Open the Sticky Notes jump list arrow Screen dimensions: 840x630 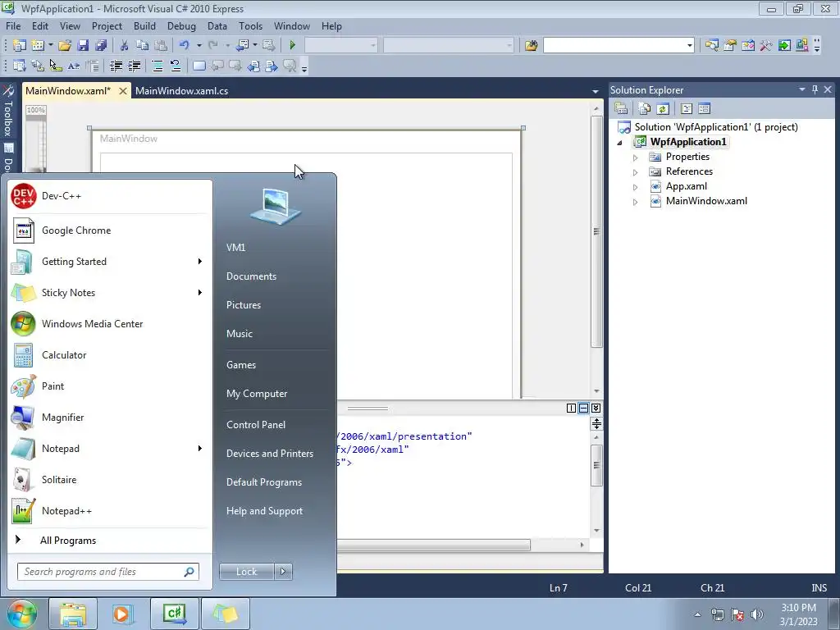tap(200, 293)
